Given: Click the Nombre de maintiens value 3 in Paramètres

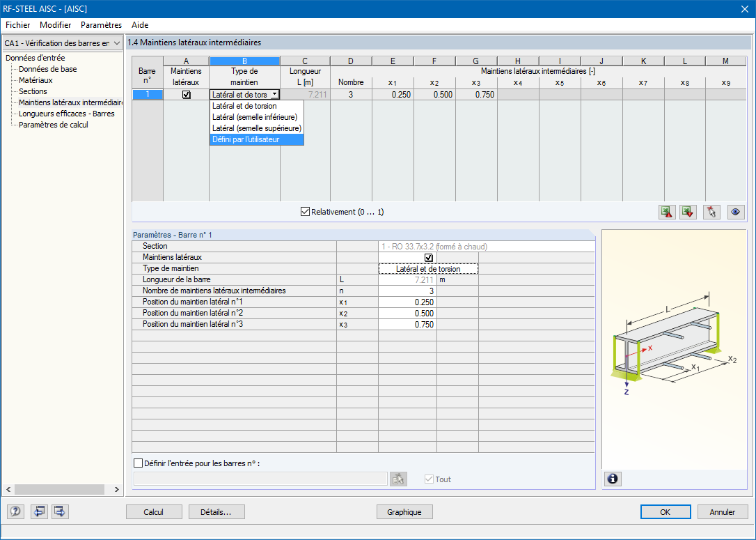Looking at the screenshot, I should tap(407, 291).
